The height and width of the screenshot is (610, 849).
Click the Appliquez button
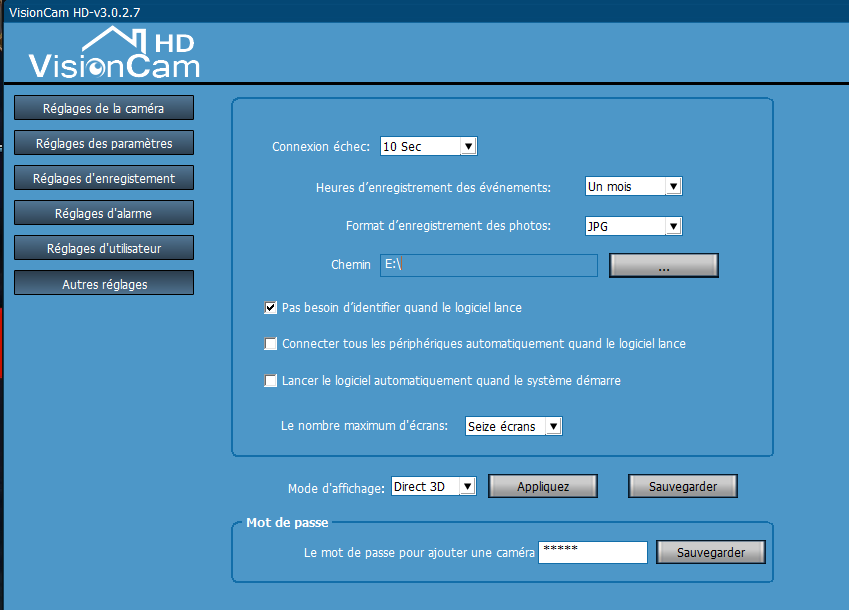(x=543, y=487)
